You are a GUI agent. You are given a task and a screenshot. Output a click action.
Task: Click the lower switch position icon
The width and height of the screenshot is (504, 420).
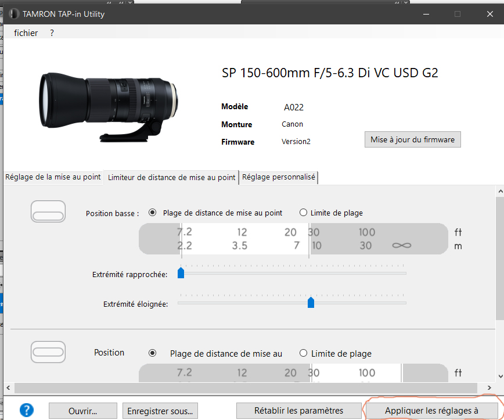click(x=48, y=211)
